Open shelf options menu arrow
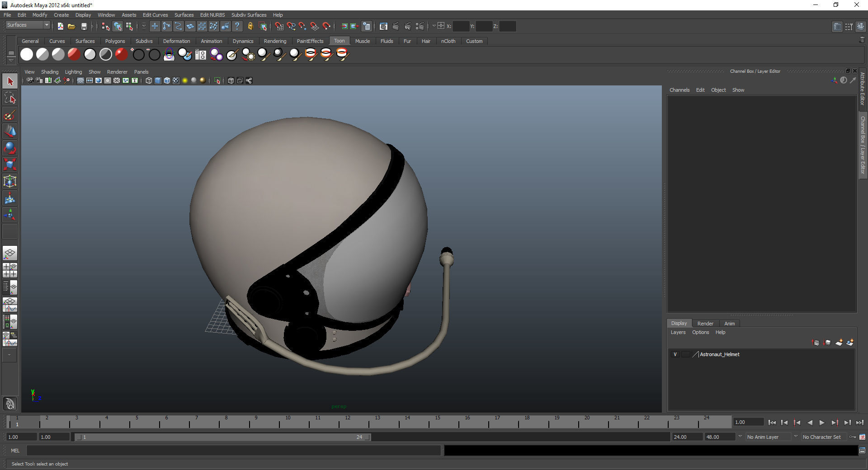Viewport: 868px width, 470px height. 11,61
